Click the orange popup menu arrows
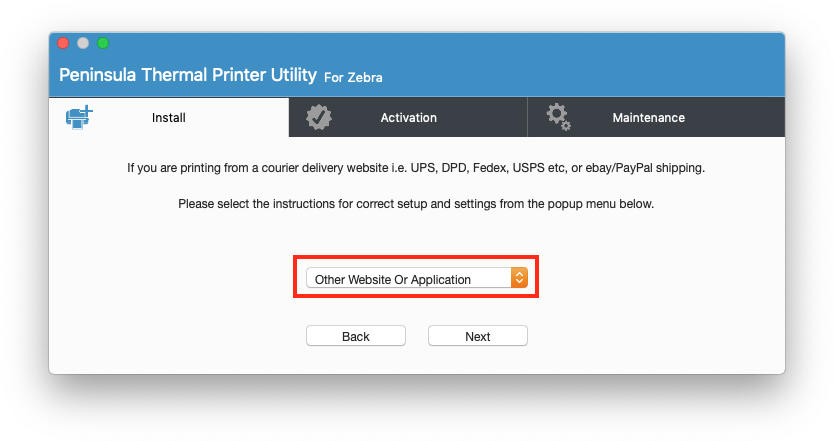This screenshot has width=833, height=441. tap(519, 278)
